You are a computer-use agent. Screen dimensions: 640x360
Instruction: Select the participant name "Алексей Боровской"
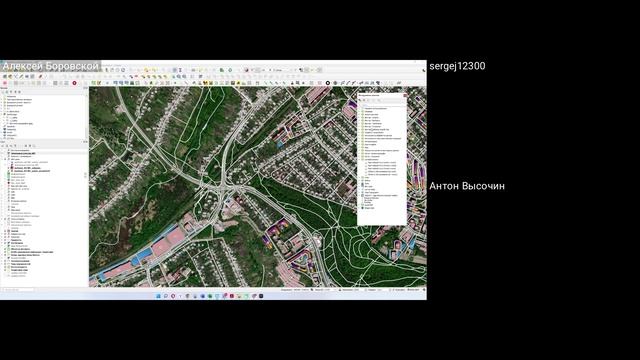51,66
